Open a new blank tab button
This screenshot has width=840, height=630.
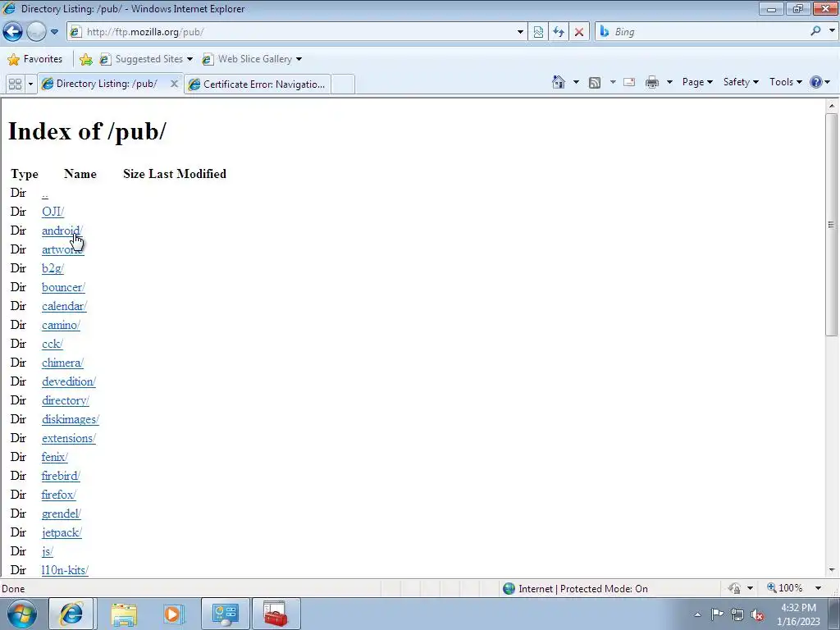(343, 84)
